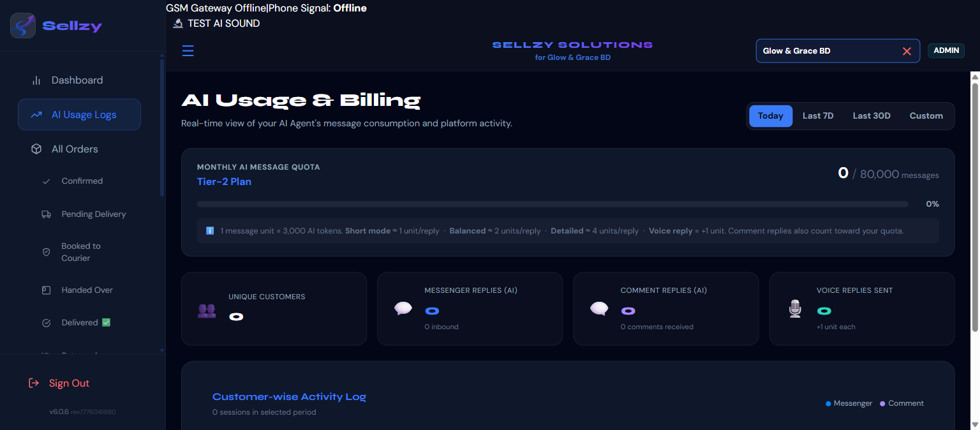This screenshot has width=980, height=430.
Task: Click the ADMIN badge
Action: click(946, 50)
